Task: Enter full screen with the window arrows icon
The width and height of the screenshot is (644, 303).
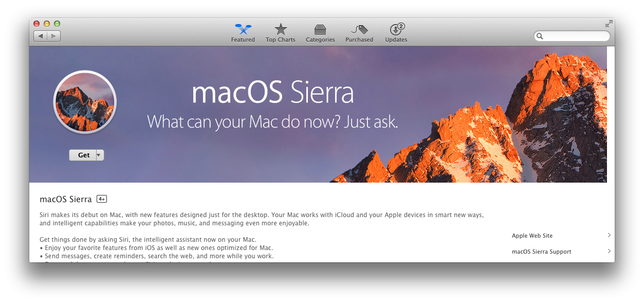Action: point(609,24)
